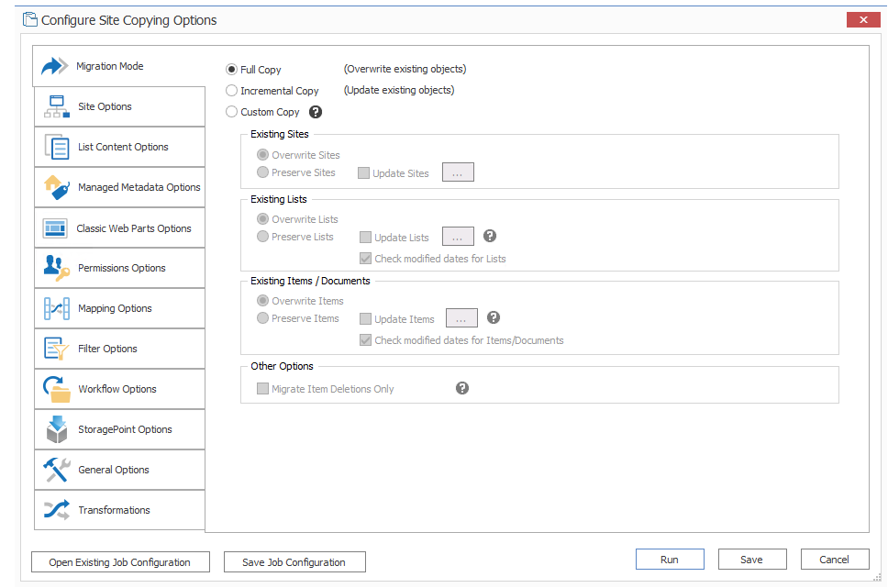Viewport: 888px width, 588px height.
Task: Switch to List Content Options tab
Action: click(x=123, y=147)
